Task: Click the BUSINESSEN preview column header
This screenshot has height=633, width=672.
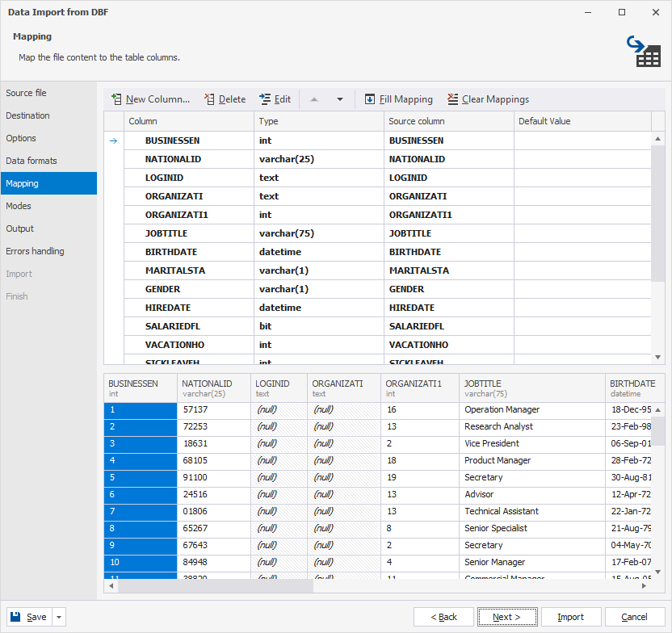Action: pyautogui.click(x=141, y=388)
